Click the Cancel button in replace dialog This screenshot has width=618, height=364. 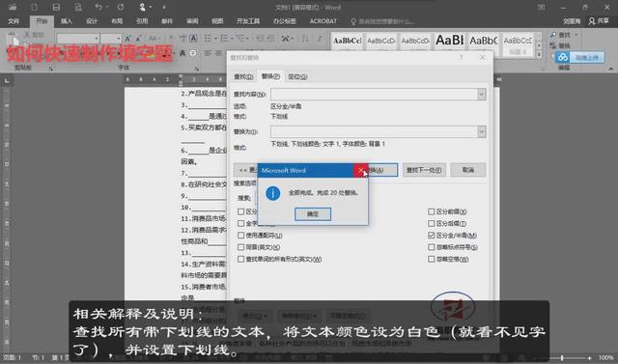pyautogui.click(x=468, y=170)
